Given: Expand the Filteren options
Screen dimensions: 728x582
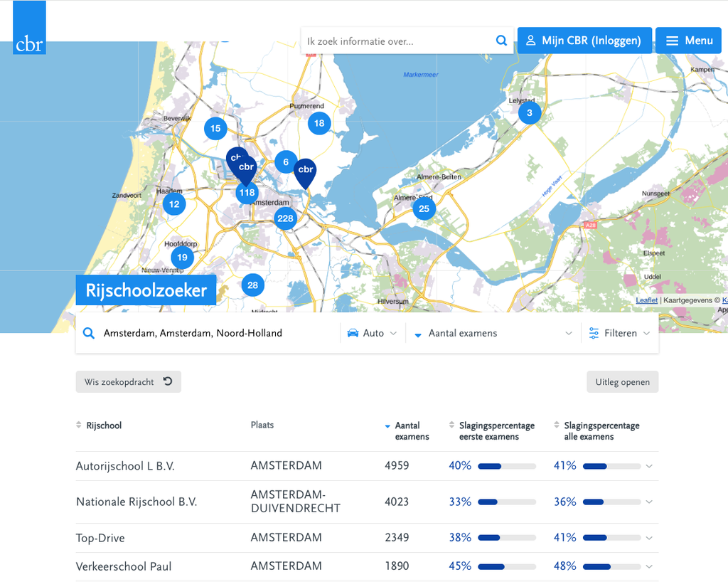Looking at the screenshot, I should [x=619, y=333].
